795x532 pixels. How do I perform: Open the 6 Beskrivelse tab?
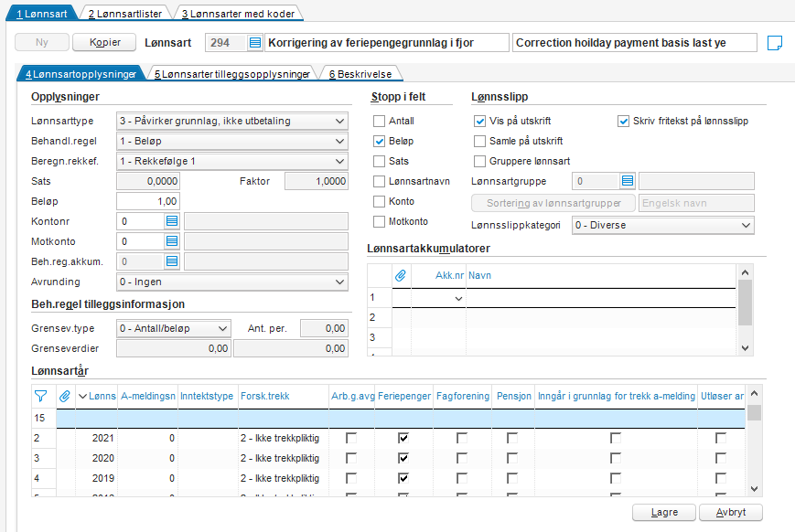[360, 74]
